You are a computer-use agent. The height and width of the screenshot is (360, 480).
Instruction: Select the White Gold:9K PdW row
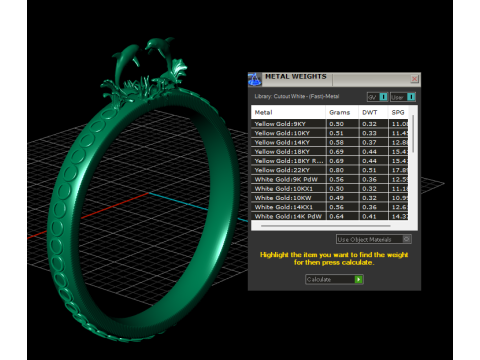point(329,179)
